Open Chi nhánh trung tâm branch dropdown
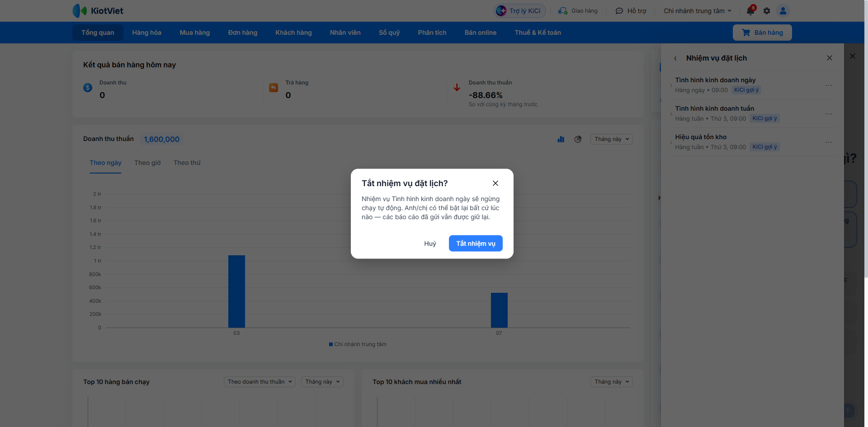The width and height of the screenshot is (868, 427). (697, 11)
